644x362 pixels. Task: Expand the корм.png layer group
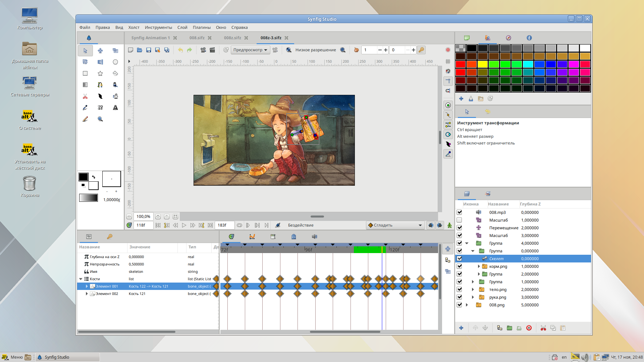pyautogui.click(x=479, y=266)
